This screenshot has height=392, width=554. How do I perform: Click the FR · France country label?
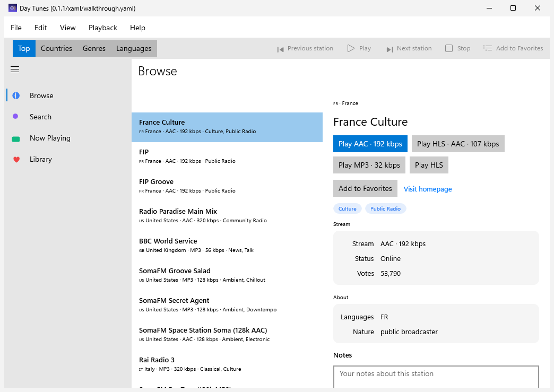[x=345, y=103]
